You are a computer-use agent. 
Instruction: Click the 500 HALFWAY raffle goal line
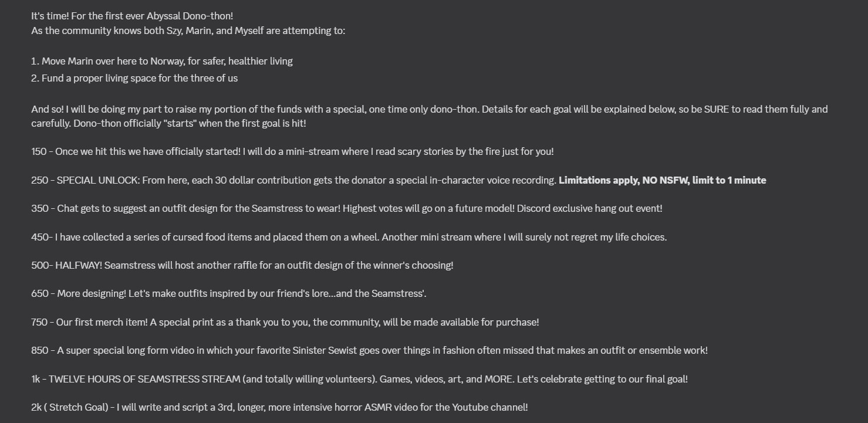(242, 265)
